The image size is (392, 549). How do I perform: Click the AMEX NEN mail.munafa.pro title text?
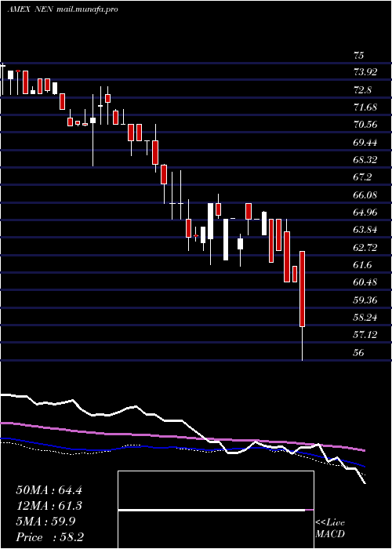63,9
